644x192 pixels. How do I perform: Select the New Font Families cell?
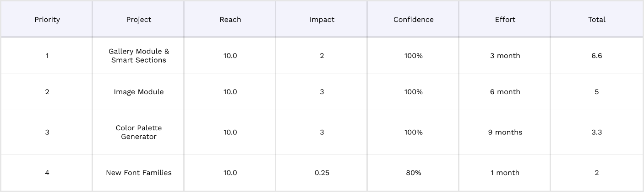coord(138,173)
